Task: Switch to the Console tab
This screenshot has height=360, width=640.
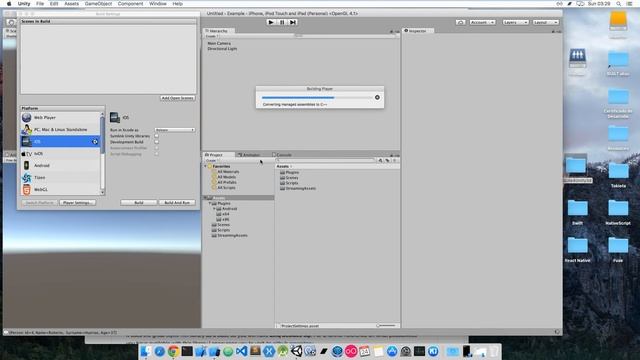Action: [x=282, y=155]
